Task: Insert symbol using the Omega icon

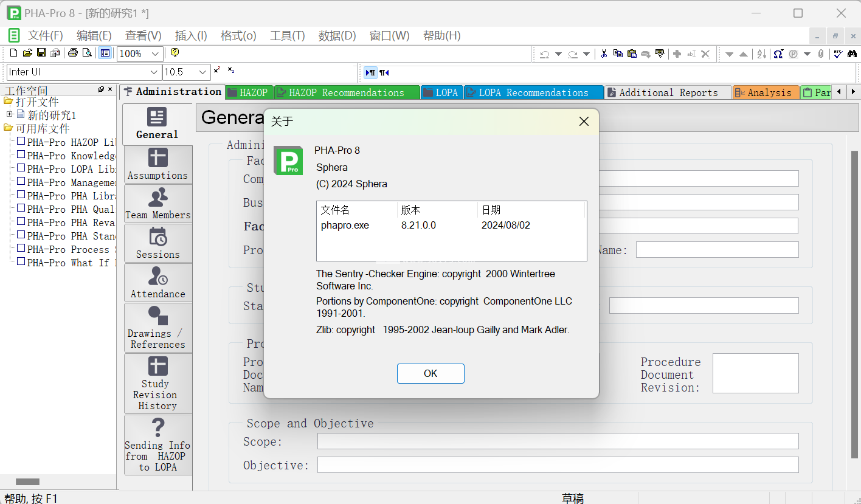Action: click(x=778, y=54)
